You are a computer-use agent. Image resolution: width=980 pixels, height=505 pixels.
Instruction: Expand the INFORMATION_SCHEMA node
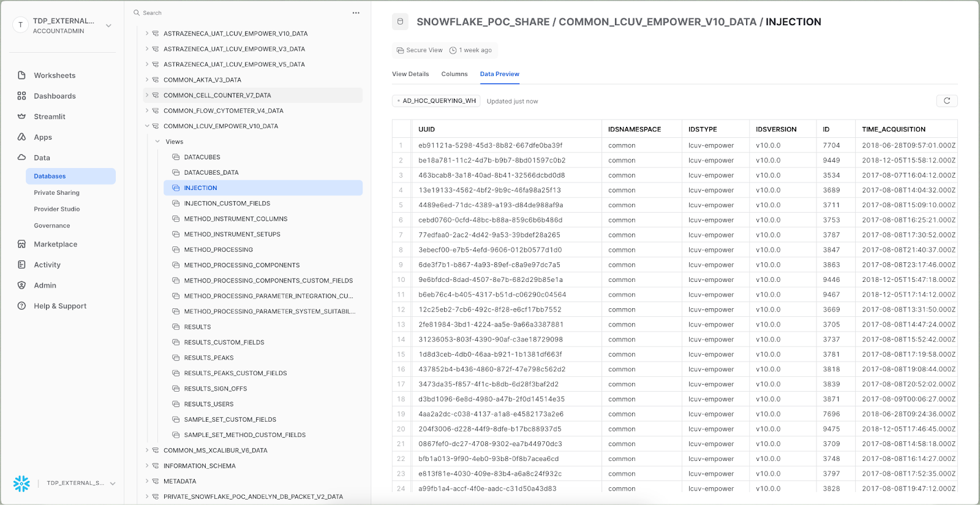(147, 466)
